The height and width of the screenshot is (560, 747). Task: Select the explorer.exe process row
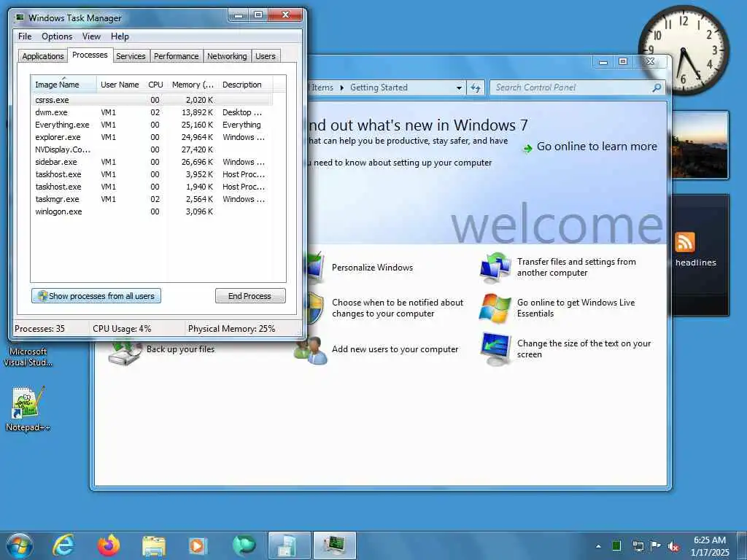(152, 137)
